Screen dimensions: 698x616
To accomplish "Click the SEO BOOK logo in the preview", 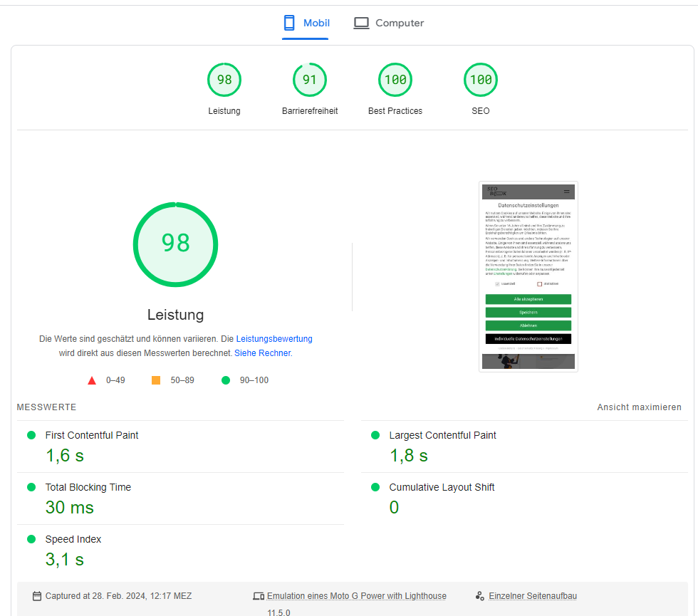I will coord(496,191).
